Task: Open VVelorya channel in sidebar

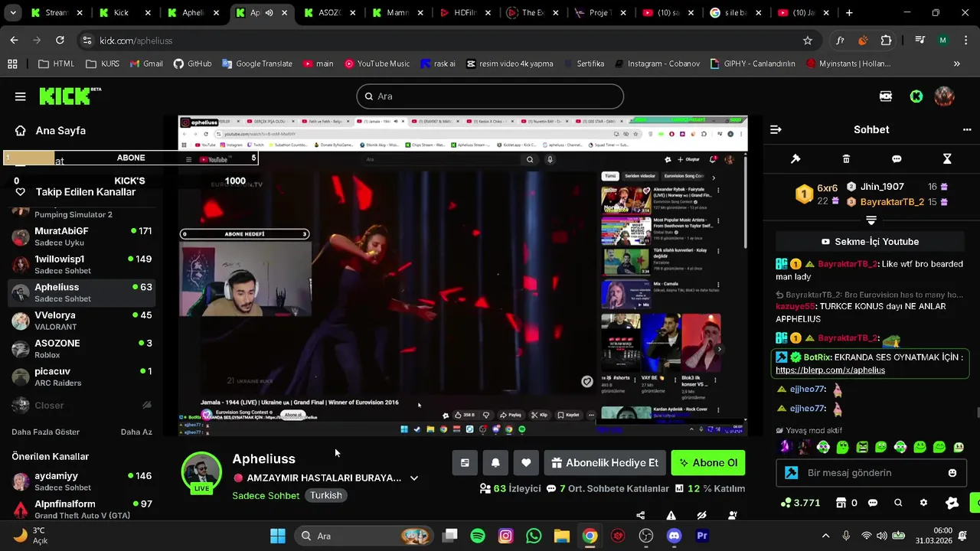Action: pos(82,321)
